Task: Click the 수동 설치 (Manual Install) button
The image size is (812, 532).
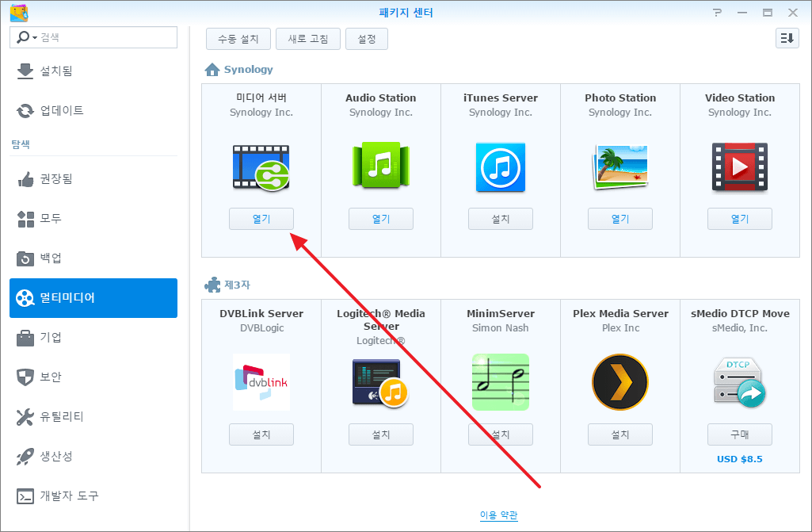Action: point(238,39)
